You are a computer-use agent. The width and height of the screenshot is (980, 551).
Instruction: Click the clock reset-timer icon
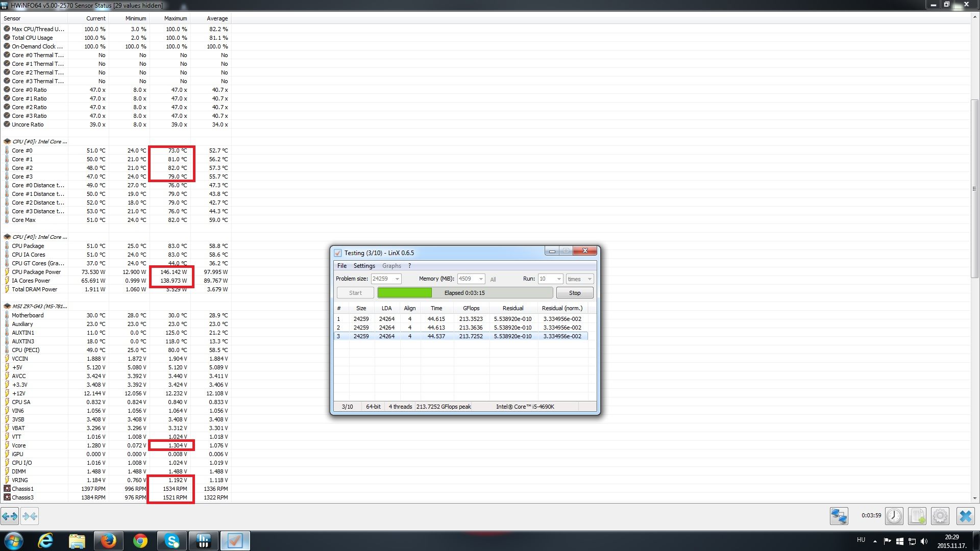pos(894,516)
